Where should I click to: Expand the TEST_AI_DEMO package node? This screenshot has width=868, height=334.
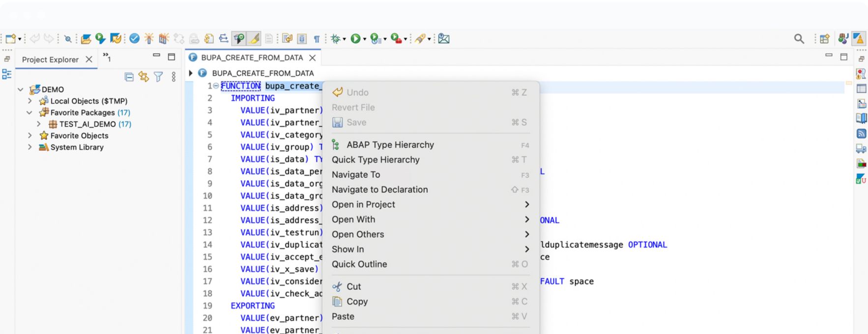(x=39, y=124)
